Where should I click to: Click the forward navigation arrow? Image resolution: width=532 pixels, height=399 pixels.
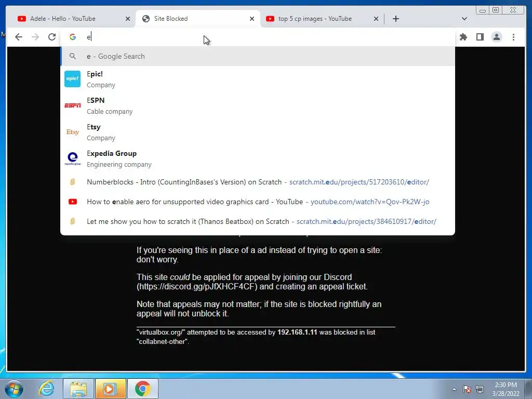35,37
